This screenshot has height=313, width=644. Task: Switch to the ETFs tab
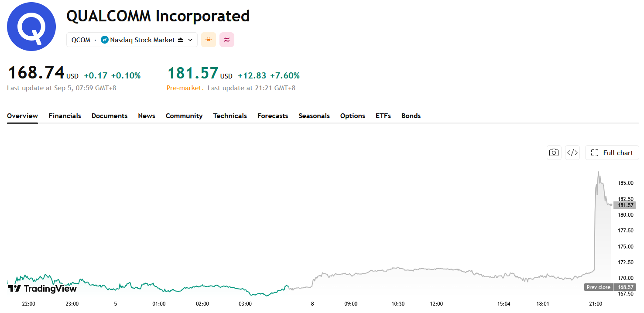click(x=383, y=116)
